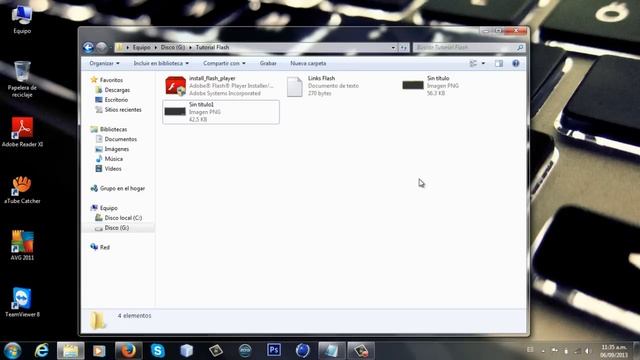The width and height of the screenshot is (640, 360).
Task: Open the Links Flash text document
Action: [x=322, y=86]
